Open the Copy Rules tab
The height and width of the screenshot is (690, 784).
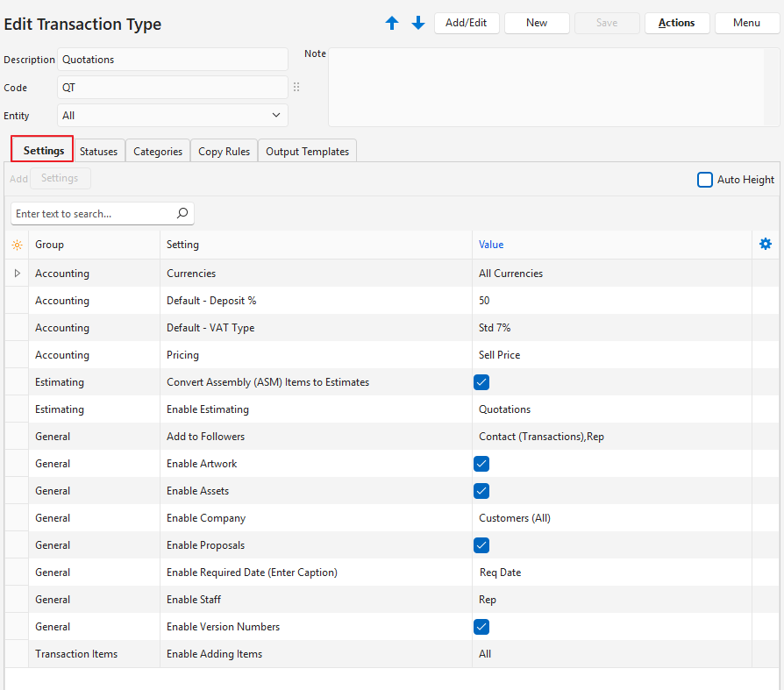tap(224, 152)
